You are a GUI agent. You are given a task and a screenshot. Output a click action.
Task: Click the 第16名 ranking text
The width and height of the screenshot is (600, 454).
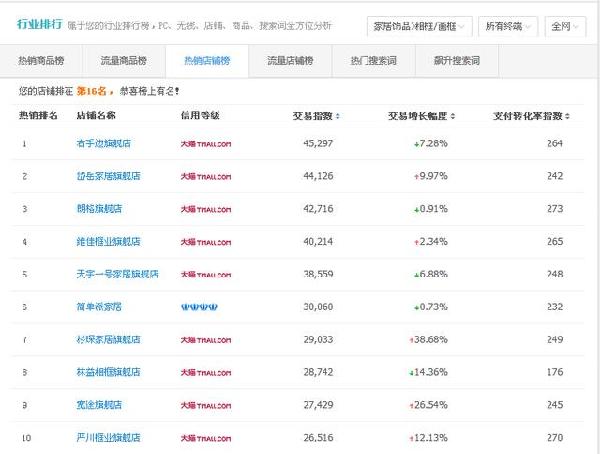91,91
